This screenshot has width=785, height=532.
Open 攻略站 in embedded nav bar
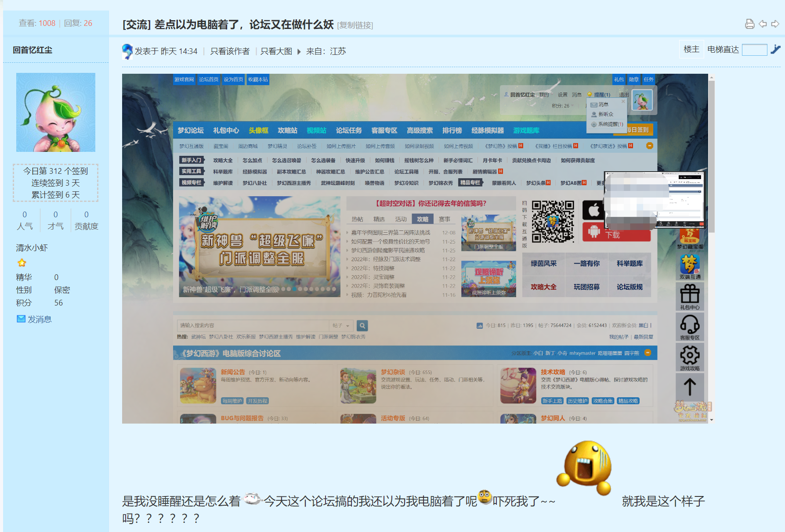pyautogui.click(x=287, y=130)
